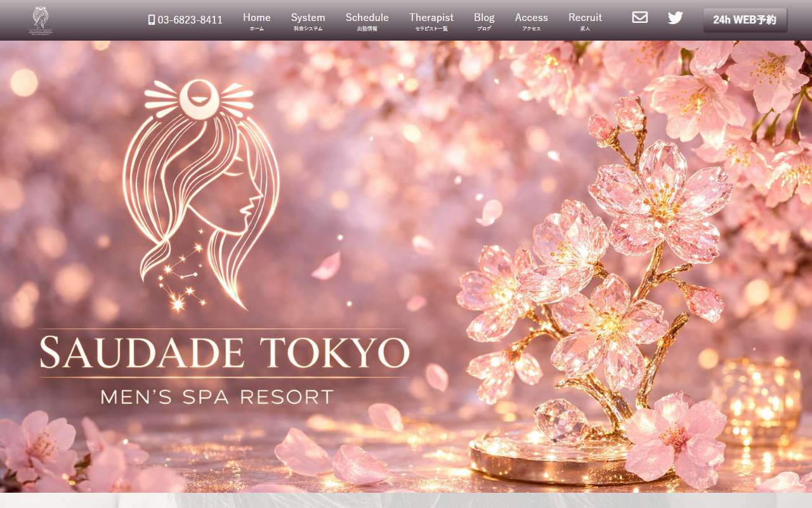Screen dimensions: 812x508
Task: Visit the Twitter profile icon
Action: 675,18
